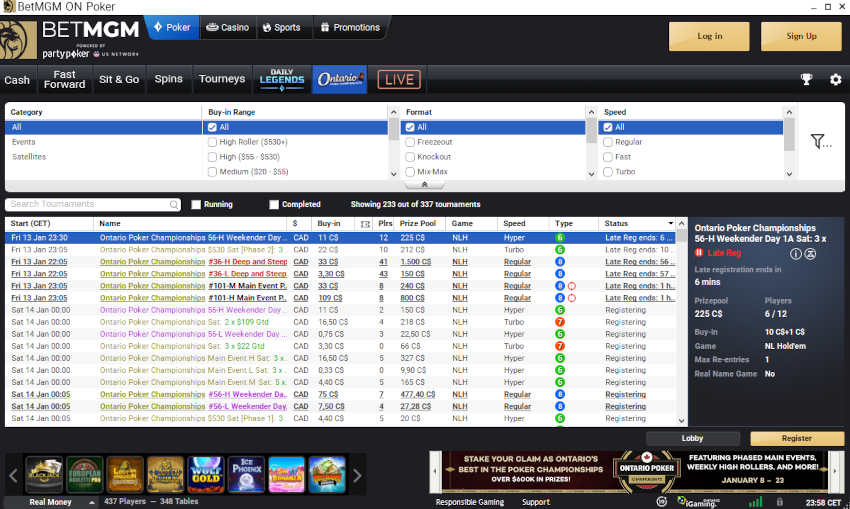Viewport: 850px width, 509px height.
Task: Check the Fast speed filter
Action: pyautogui.click(x=608, y=157)
